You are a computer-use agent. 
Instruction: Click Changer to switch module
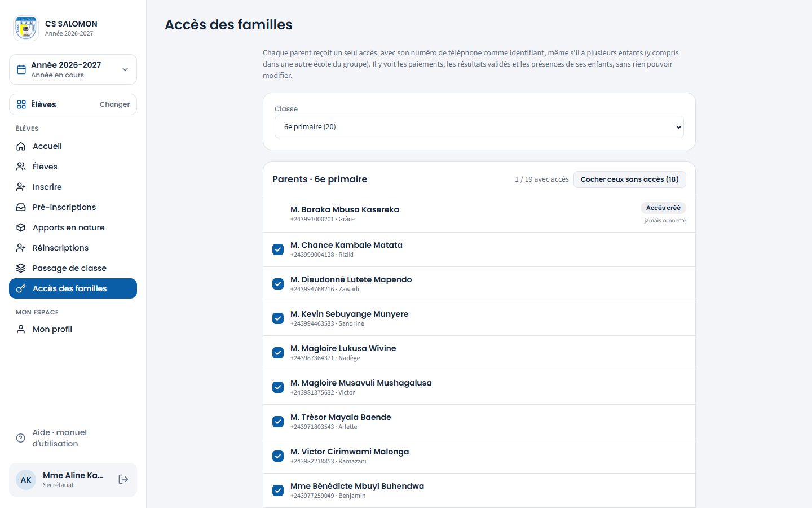114,104
